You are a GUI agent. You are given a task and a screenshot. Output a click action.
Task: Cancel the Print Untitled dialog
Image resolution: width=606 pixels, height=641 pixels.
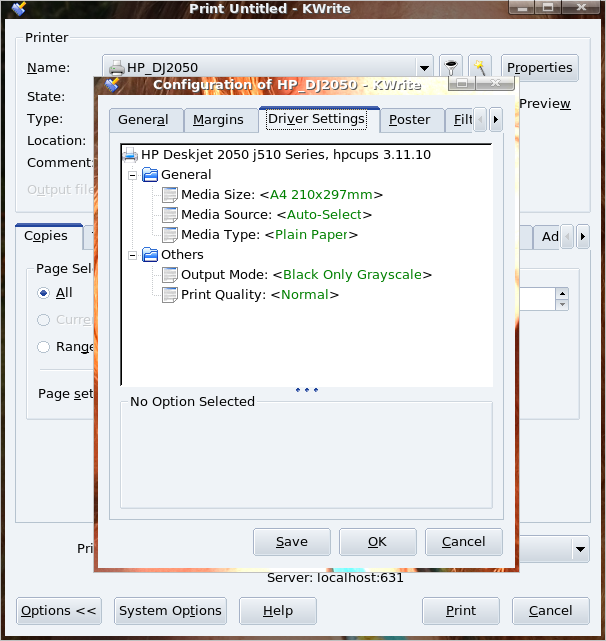[551, 611]
